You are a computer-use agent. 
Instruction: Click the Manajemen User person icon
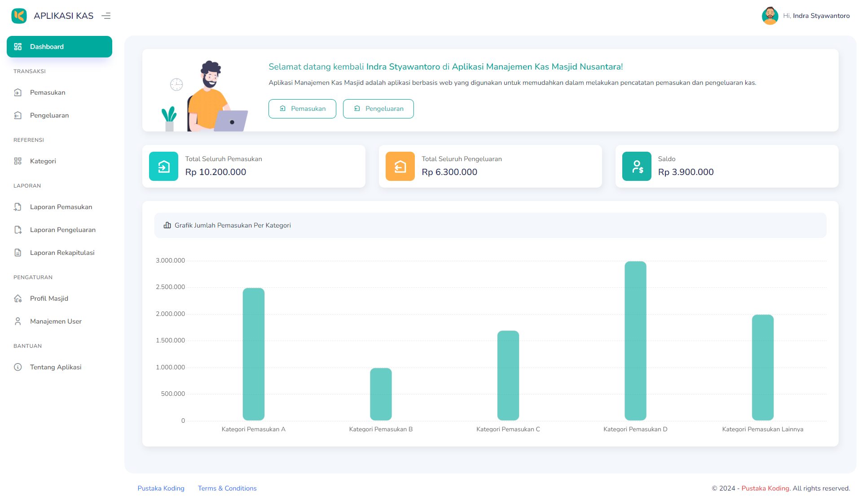18,321
